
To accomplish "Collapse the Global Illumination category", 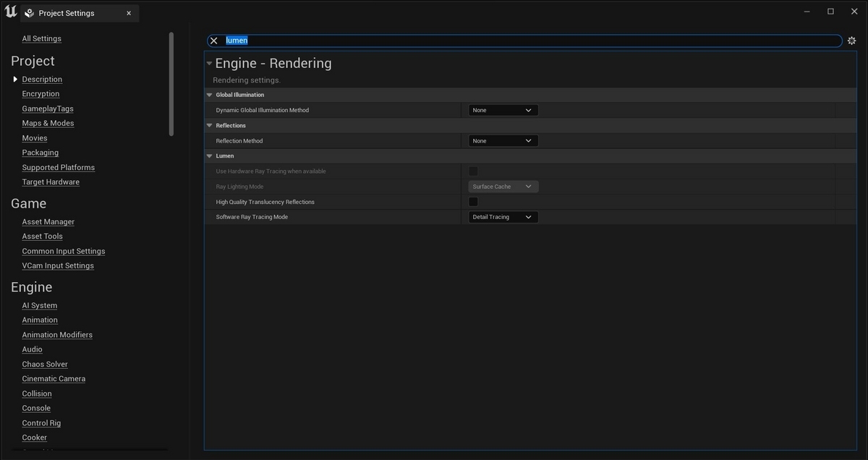I will (209, 95).
